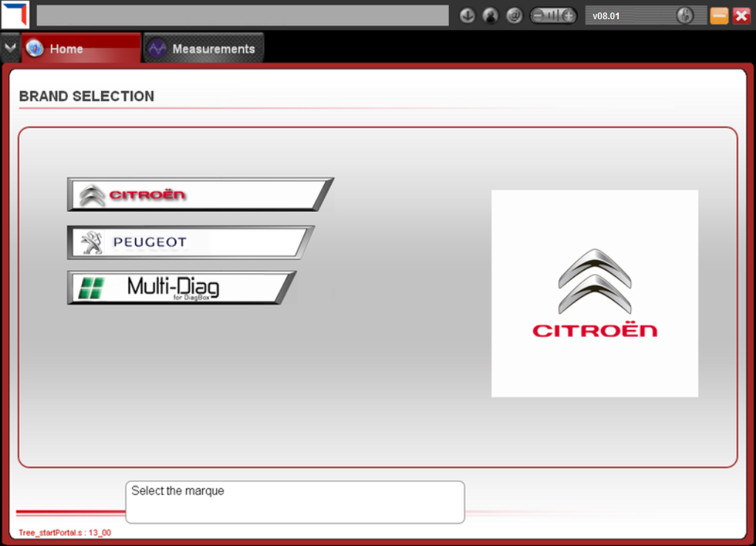Click the DiagBox logo in top-left corner
This screenshot has height=546, width=756.
click(x=15, y=15)
